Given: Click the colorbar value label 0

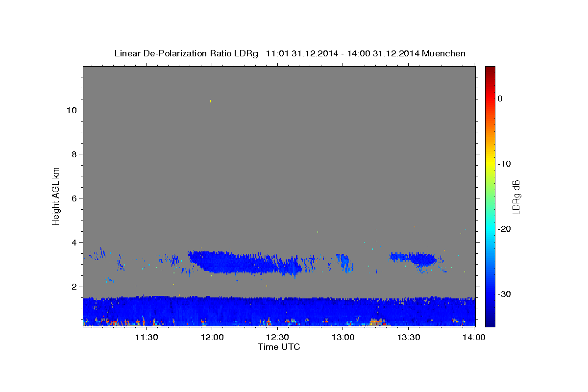Looking at the screenshot, I should [x=500, y=98].
